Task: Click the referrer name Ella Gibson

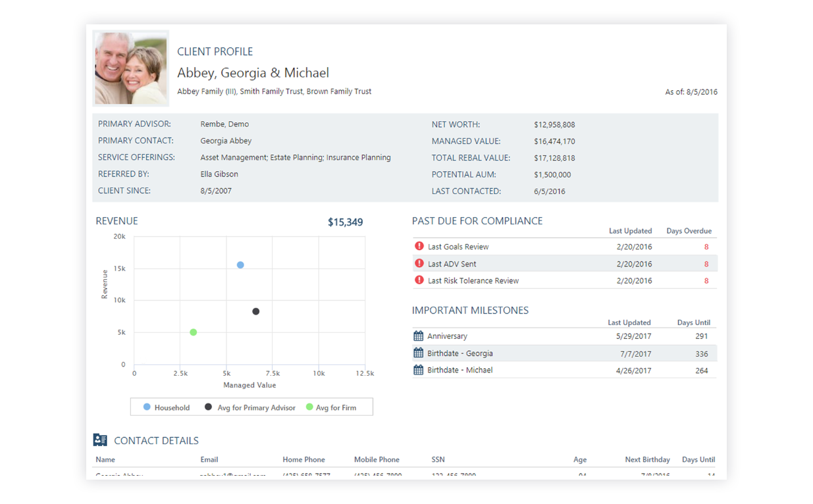Action: coord(219,174)
